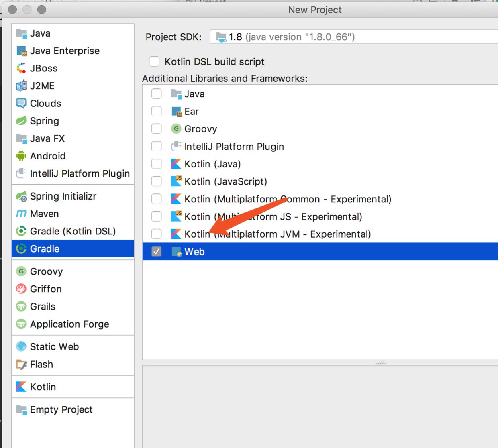Image resolution: width=498 pixels, height=448 pixels.
Task: Click the Grails icon
Action: (x=21, y=307)
